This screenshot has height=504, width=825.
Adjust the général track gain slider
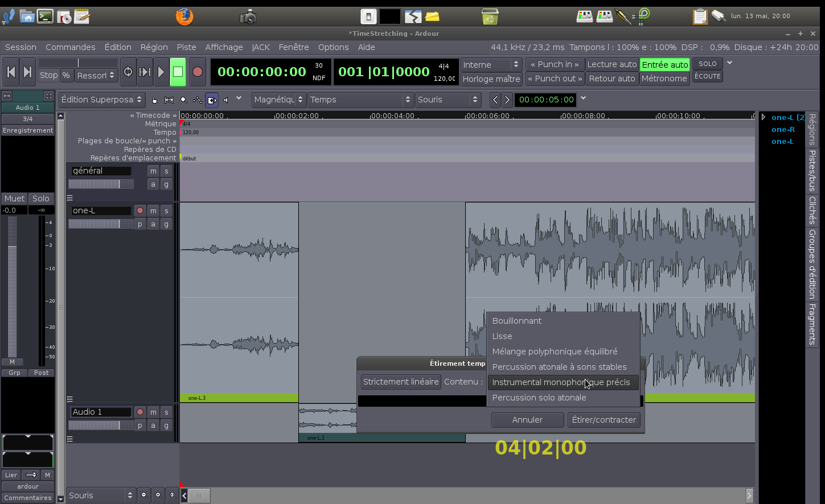tap(101, 184)
